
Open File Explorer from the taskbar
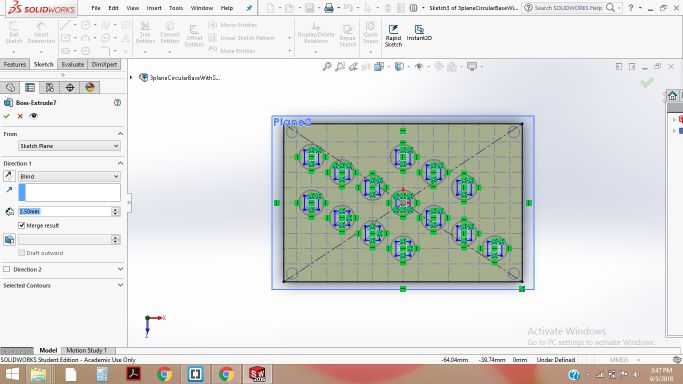point(38,374)
